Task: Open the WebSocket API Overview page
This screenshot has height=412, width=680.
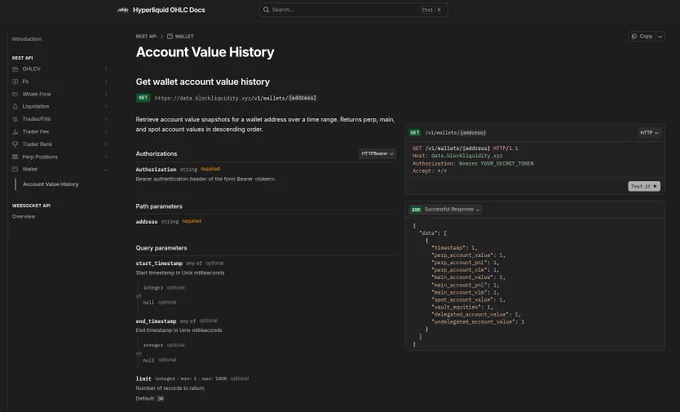Action: click(x=23, y=216)
